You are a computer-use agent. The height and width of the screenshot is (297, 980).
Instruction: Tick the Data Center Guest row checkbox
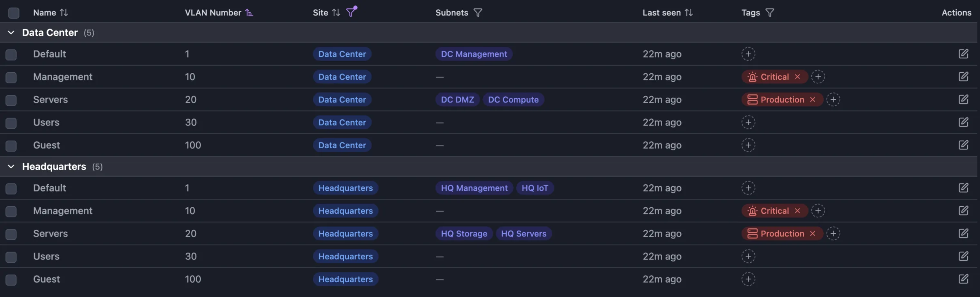[11, 146]
